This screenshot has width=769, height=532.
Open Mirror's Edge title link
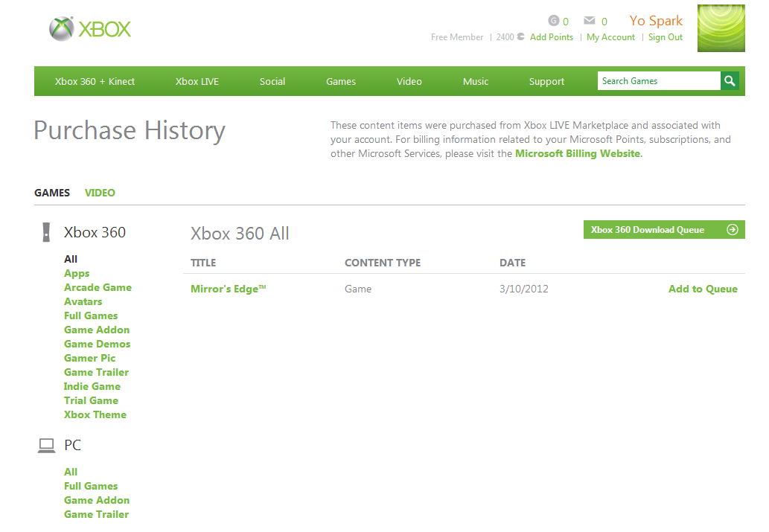228,289
